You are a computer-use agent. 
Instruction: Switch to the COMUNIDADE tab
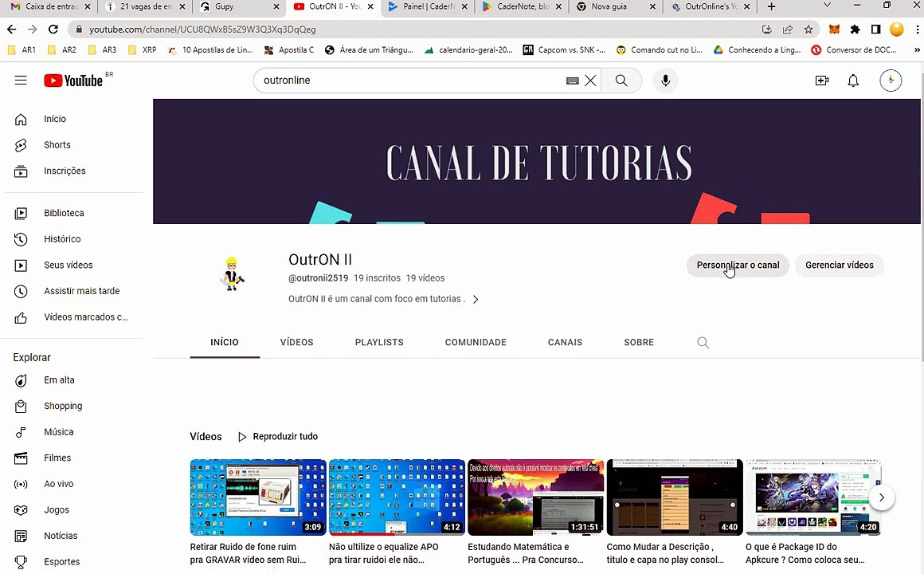coord(476,342)
